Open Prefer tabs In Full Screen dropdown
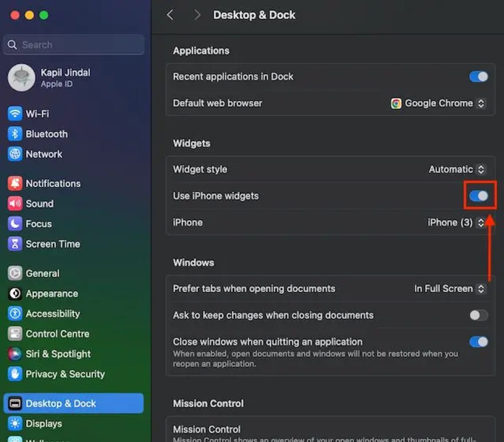 pos(450,289)
